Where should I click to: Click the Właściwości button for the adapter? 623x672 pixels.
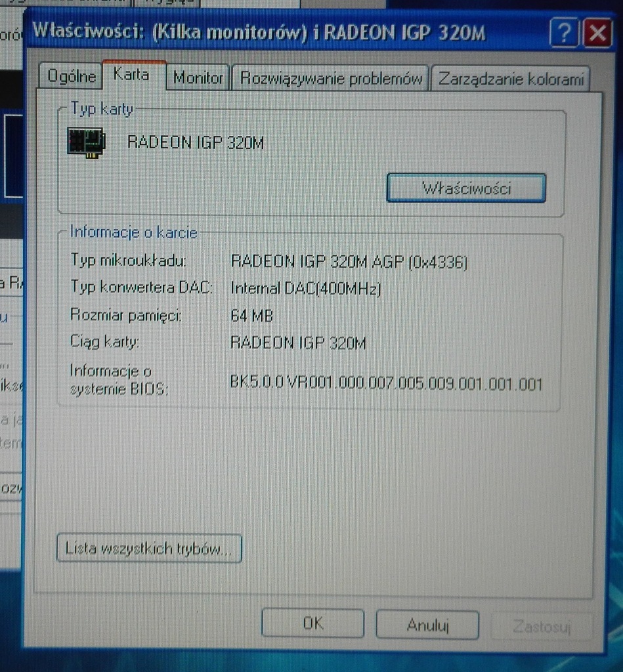pos(466,188)
